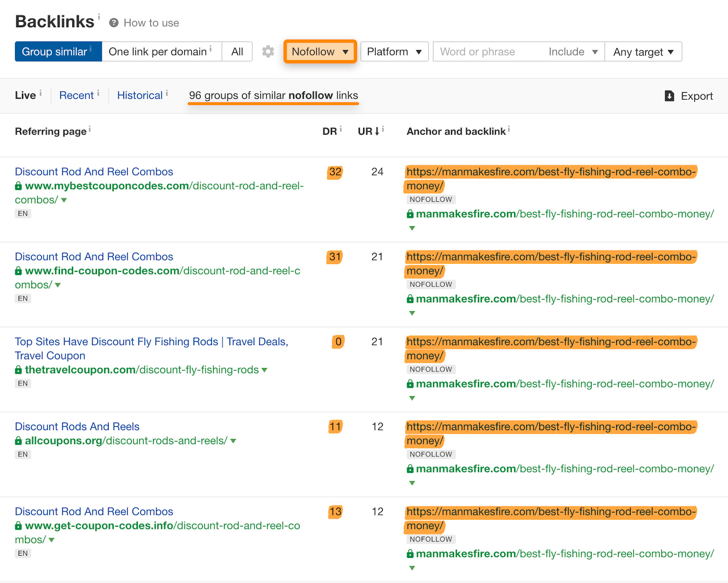Image resolution: width=728 pixels, height=583 pixels.
Task: Click info icon beside Anchor and backlink
Action: pyautogui.click(x=509, y=129)
